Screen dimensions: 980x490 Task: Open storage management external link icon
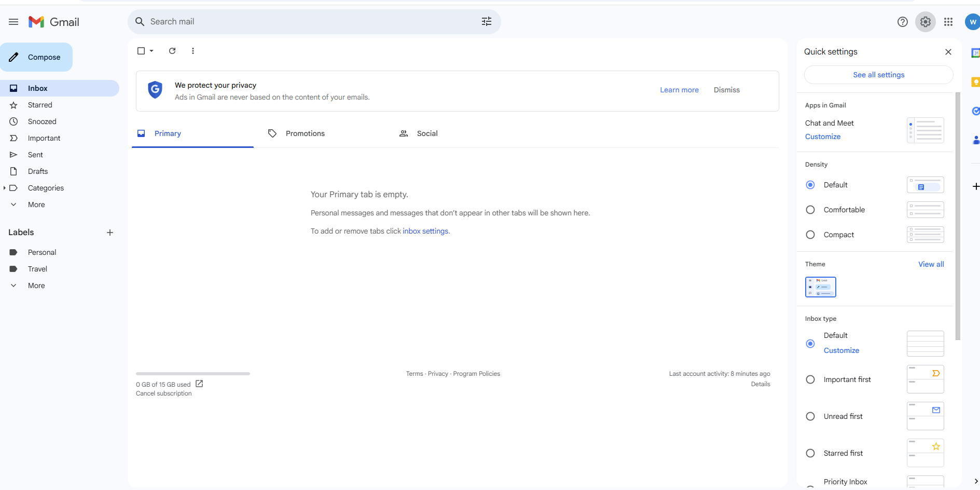[199, 384]
